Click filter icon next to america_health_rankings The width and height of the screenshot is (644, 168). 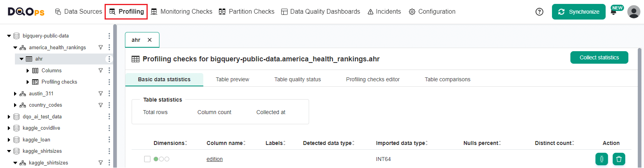pyautogui.click(x=101, y=47)
